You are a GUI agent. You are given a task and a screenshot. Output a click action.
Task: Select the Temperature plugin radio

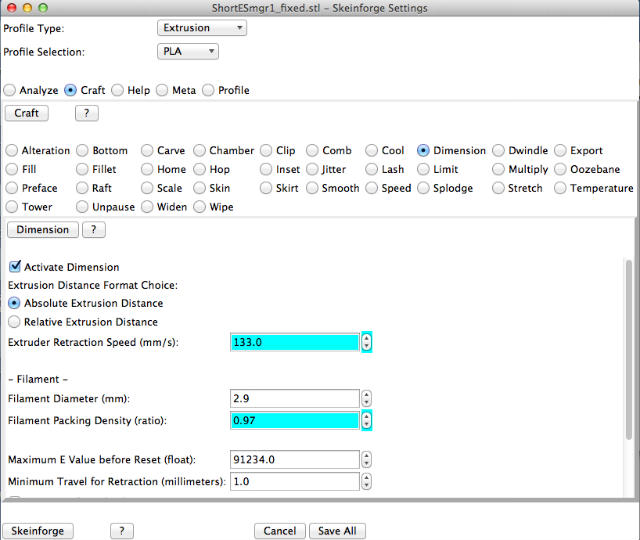(560, 188)
